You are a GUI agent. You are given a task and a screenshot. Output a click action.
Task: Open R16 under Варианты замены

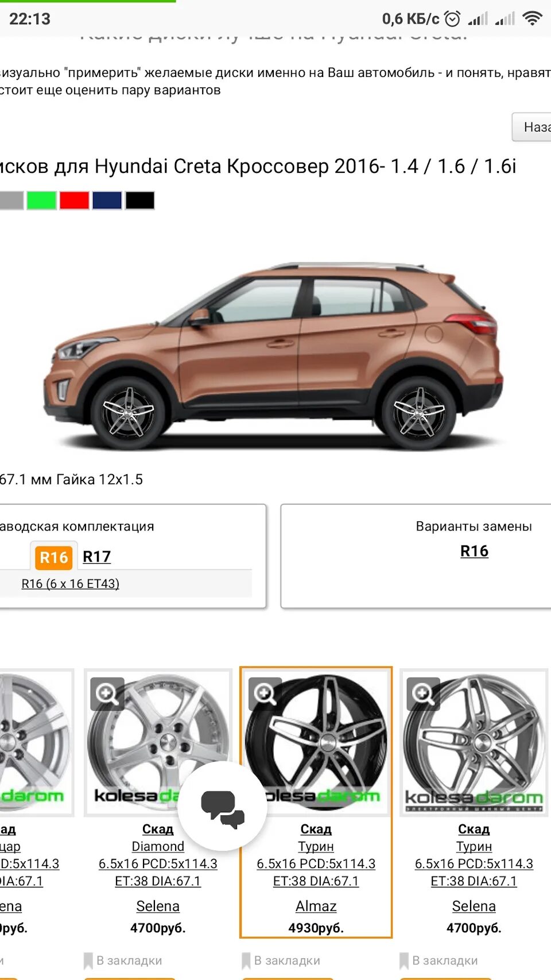tap(474, 551)
